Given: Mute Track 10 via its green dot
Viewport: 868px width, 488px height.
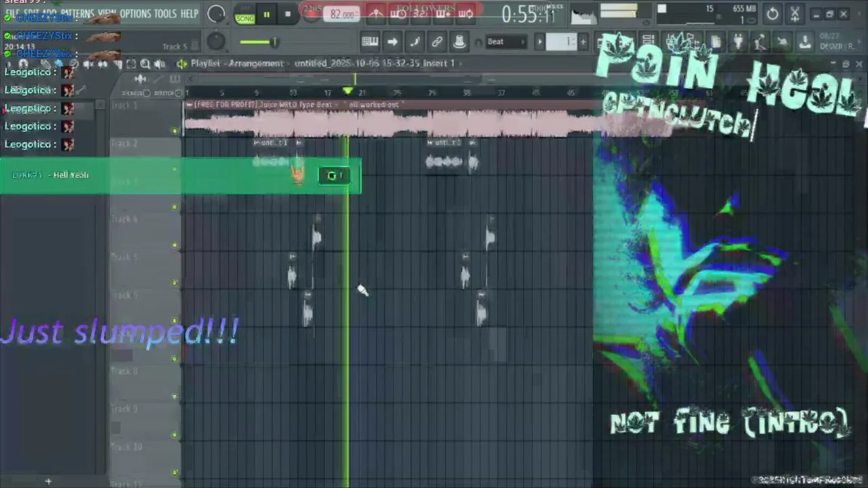Looking at the screenshot, I should click(175, 472).
